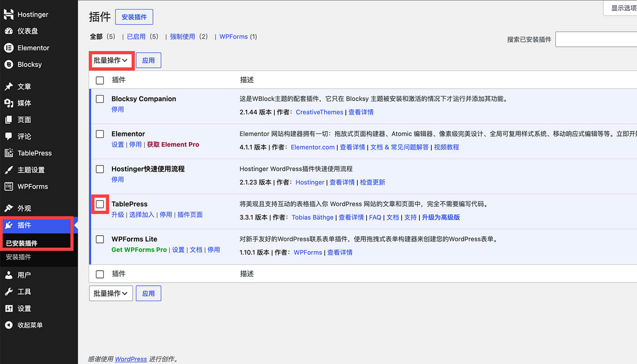The image size is (637, 364).
Task: Click the plug icon for 插件
Action: 9,225
